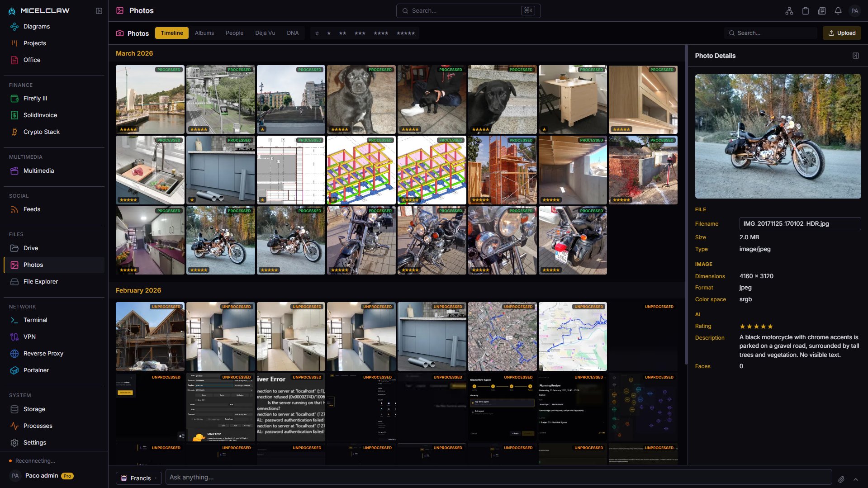Open the Portainer tool in sidebar
Screen dimensions: 868x488
point(35,370)
